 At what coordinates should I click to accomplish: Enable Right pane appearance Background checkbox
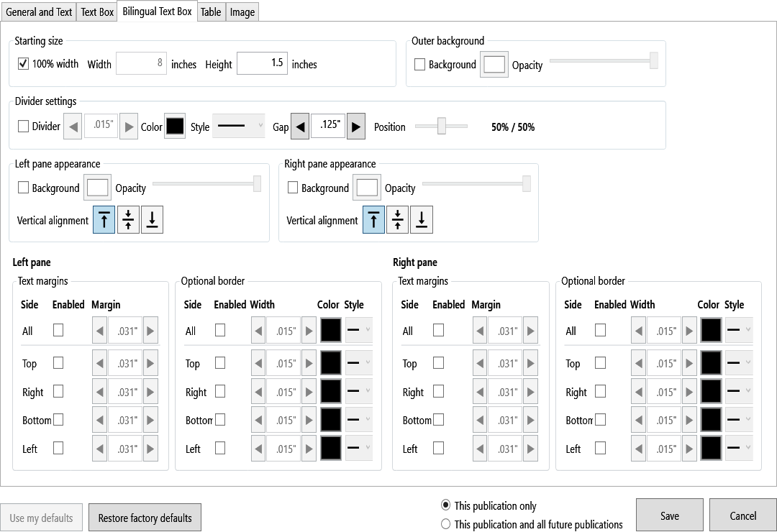293,187
